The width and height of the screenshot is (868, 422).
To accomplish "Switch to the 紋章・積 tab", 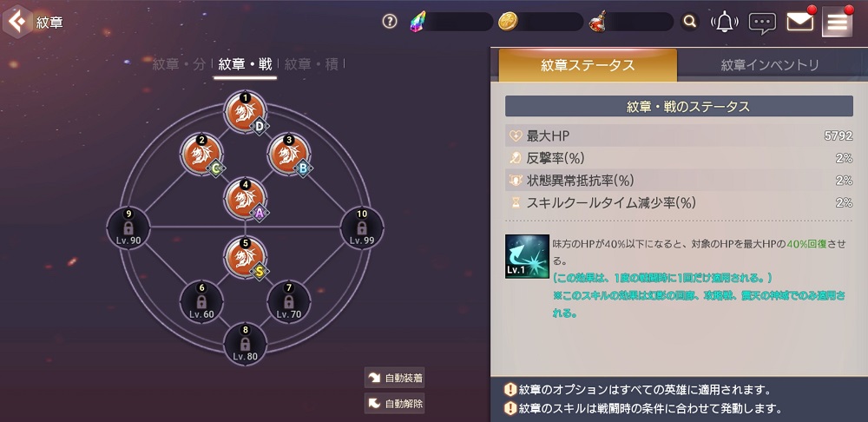I will (311, 64).
